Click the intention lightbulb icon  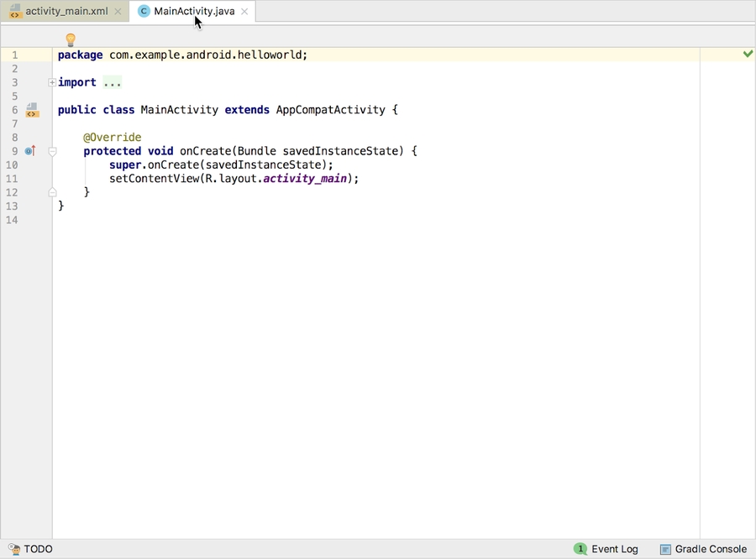pos(71,39)
